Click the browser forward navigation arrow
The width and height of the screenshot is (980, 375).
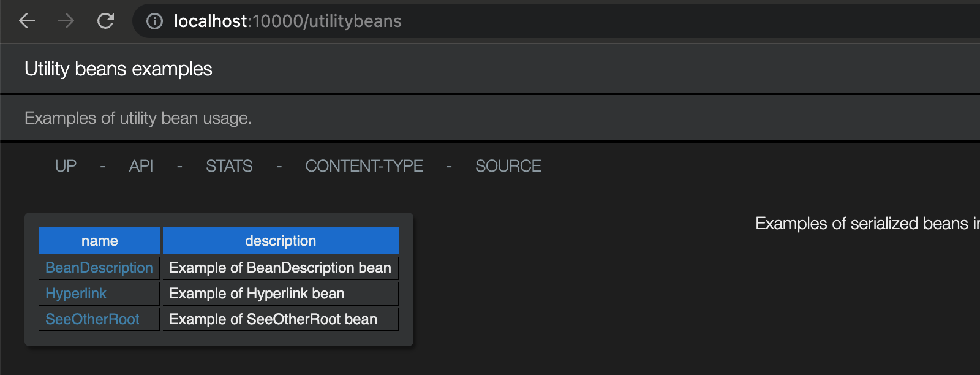click(66, 21)
